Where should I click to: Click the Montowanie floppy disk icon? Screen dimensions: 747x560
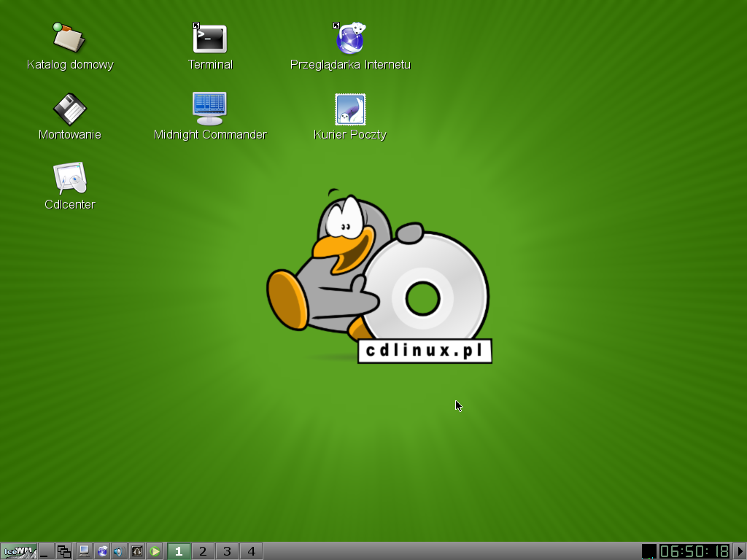(x=69, y=109)
